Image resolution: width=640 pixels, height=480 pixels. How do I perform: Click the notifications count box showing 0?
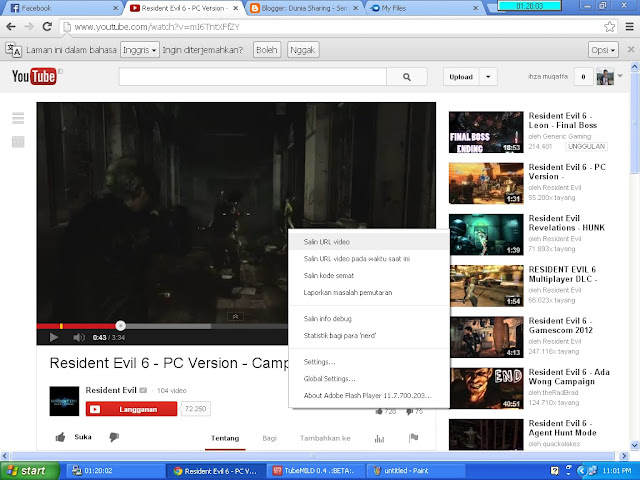[x=583, y=77]
